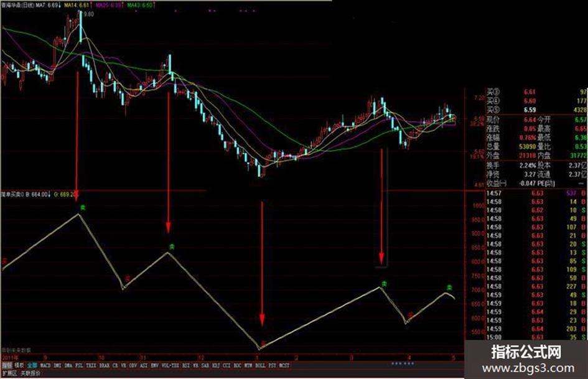Image resolution: width=588 pixels, height=379 pixels.
Task: Select the 买④ price 6.60 row
Action: click(536, 101)
